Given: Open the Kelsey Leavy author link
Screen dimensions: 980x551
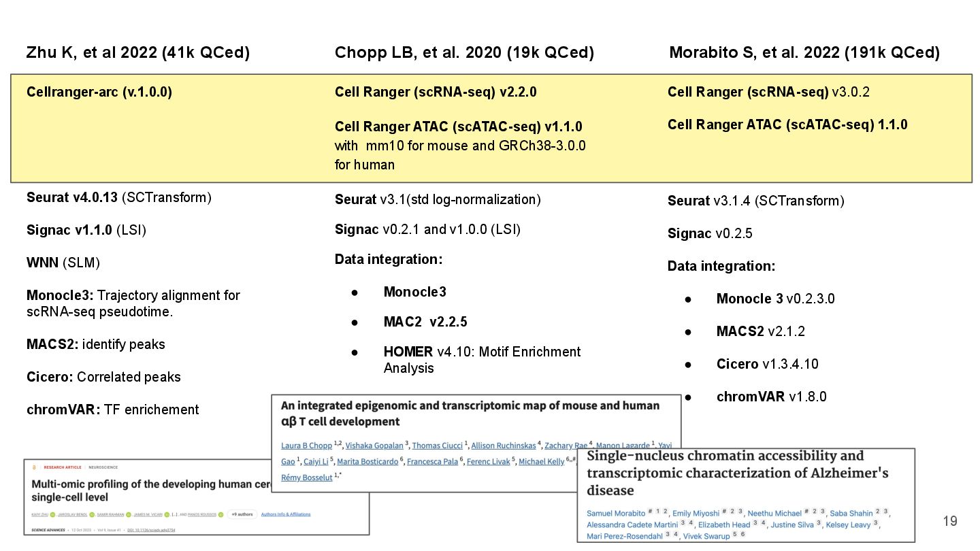Looking at the screenshot, I should [849, 525].
